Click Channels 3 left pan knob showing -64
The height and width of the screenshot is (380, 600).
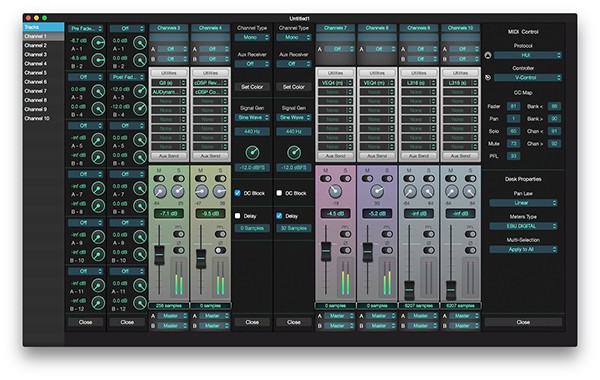tap(160, 191)
